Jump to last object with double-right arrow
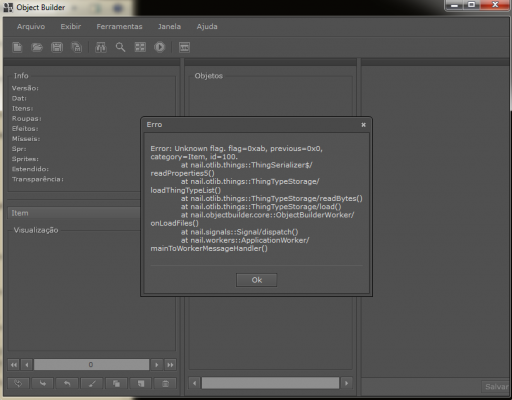This screenshot has width=512, height=400. (170, 365)
